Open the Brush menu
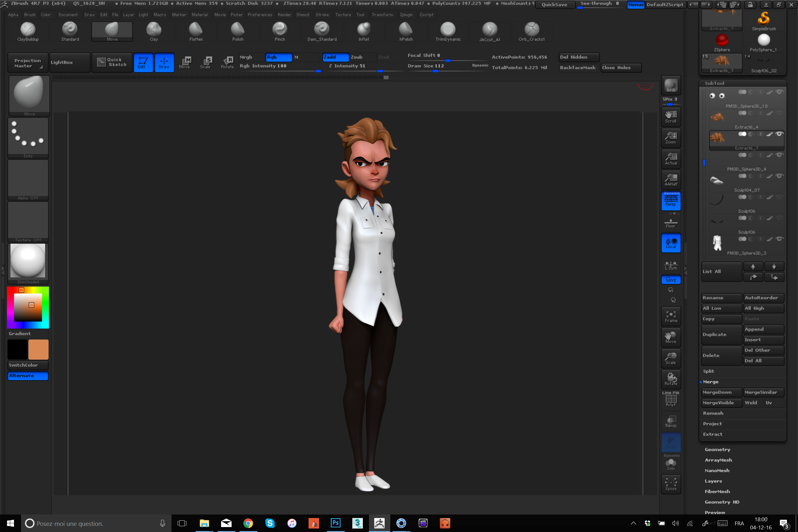This screenshot has height=532, width=798. click(30, 15)
